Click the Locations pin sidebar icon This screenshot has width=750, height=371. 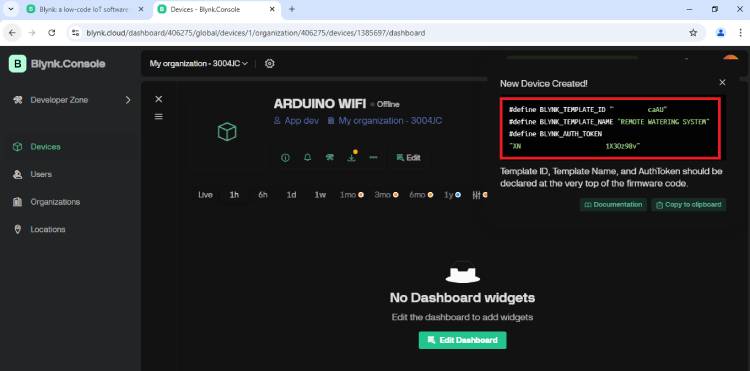click(x=18, y=229)
